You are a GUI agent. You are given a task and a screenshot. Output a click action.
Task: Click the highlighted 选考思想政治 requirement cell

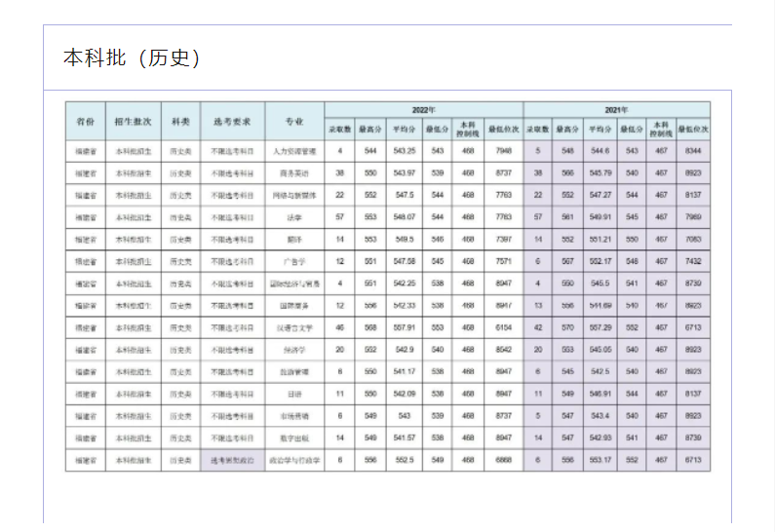coord(232,460)
